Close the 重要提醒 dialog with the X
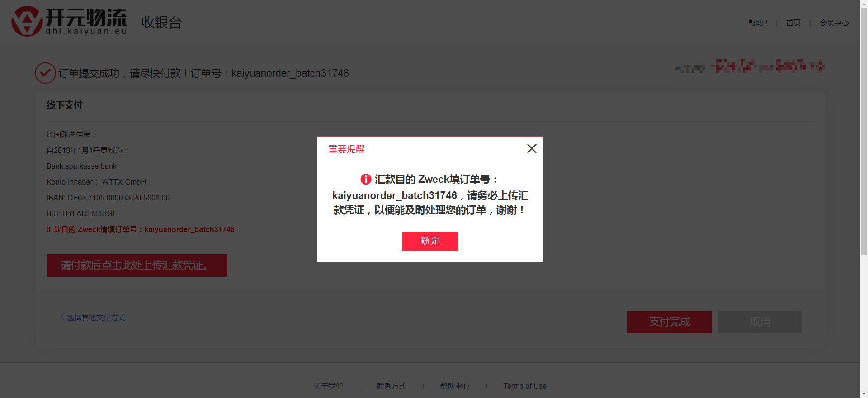The height and width of the screenshot is (398, 868). pos(532,149)
